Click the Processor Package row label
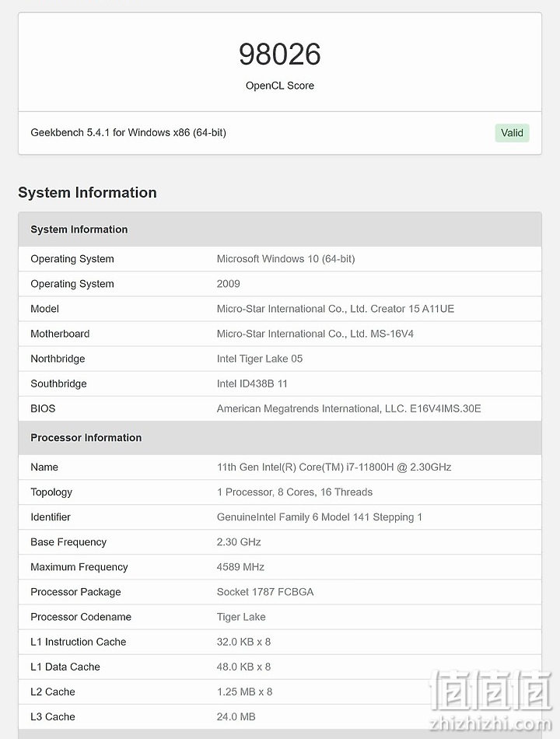The width and height of the screenshot is (560, 739). 75,592
